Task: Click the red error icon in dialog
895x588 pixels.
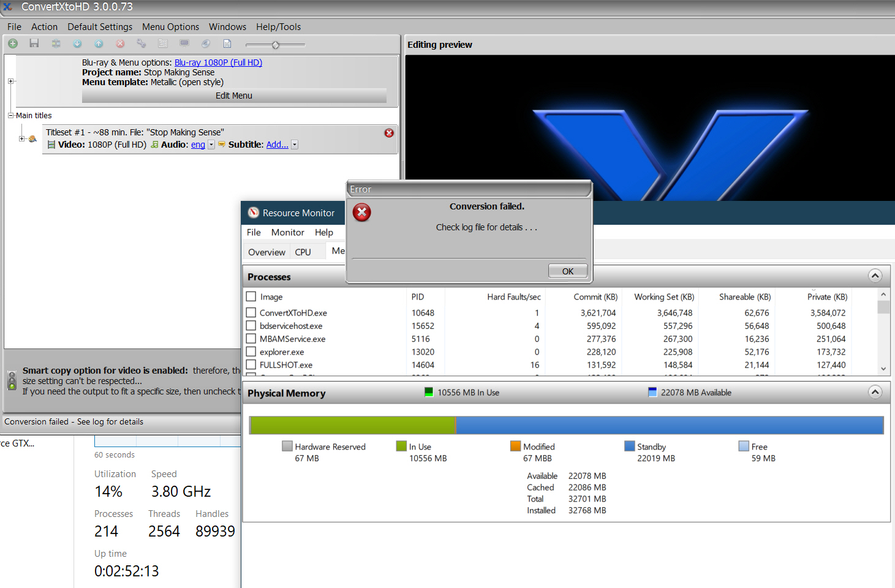Action: pyautogui.click(x=362, y=213)
